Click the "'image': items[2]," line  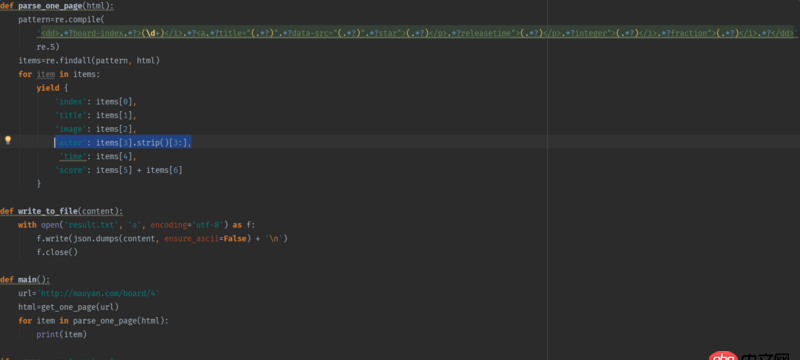(x=96, y=129)
